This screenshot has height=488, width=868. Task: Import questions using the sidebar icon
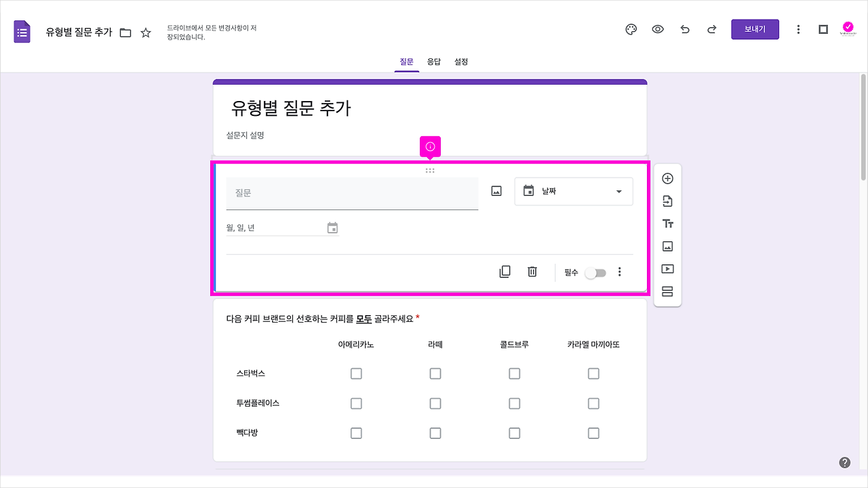(x=667, y=201)
